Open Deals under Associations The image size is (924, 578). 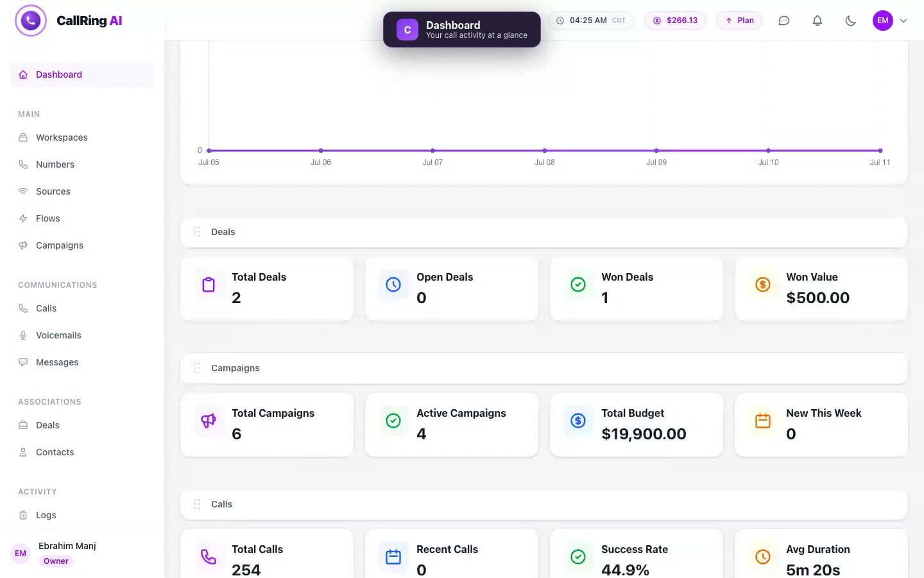[x=82, y=425]
